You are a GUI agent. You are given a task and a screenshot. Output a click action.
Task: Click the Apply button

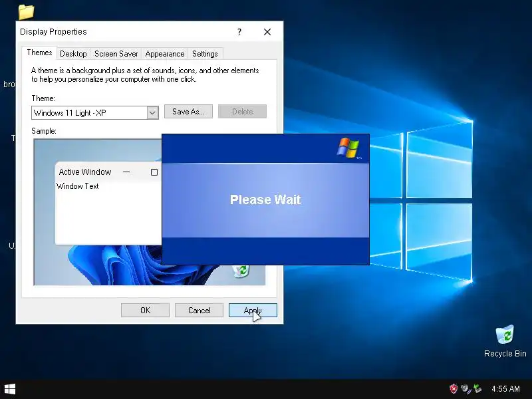click(x=253, y=311)
